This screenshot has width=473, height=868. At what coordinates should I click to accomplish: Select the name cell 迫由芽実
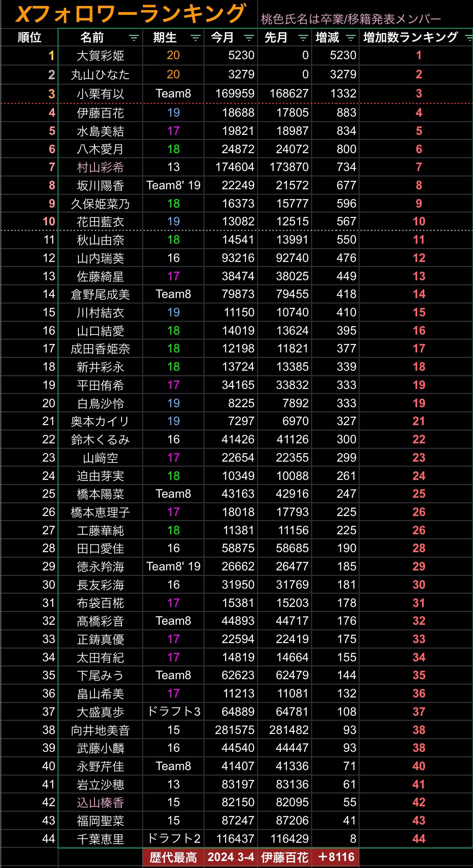100,476
